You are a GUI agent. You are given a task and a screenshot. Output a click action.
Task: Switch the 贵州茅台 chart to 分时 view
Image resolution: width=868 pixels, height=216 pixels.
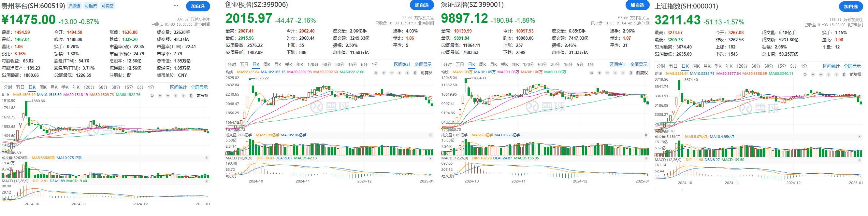tap(8, 87)
